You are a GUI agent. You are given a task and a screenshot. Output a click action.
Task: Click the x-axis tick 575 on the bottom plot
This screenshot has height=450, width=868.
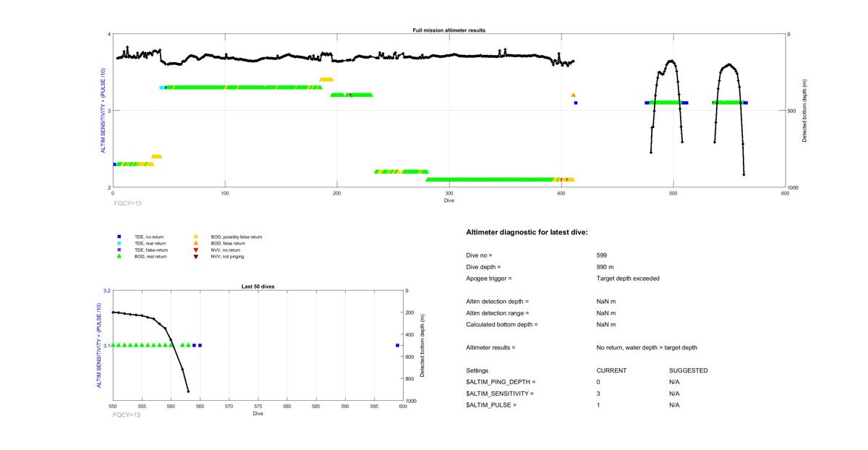258,407
